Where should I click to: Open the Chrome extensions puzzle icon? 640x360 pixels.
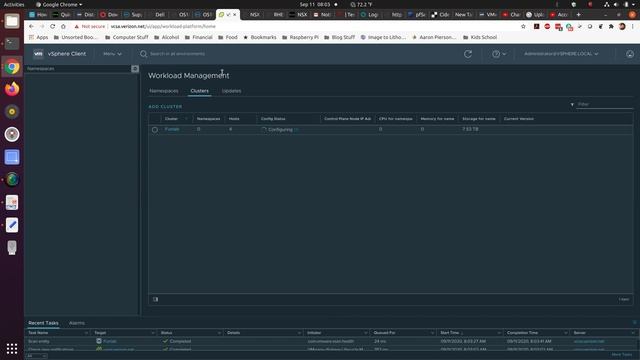611,26
